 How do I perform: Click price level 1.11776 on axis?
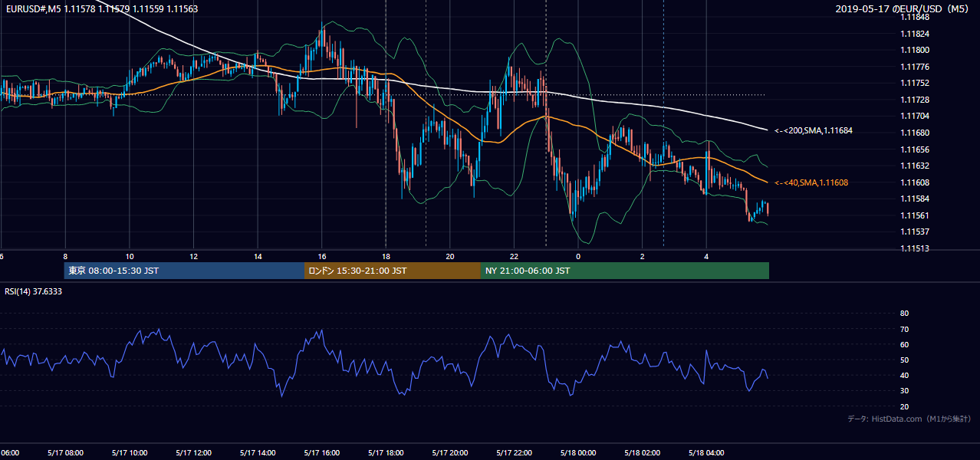coord(915,67)
